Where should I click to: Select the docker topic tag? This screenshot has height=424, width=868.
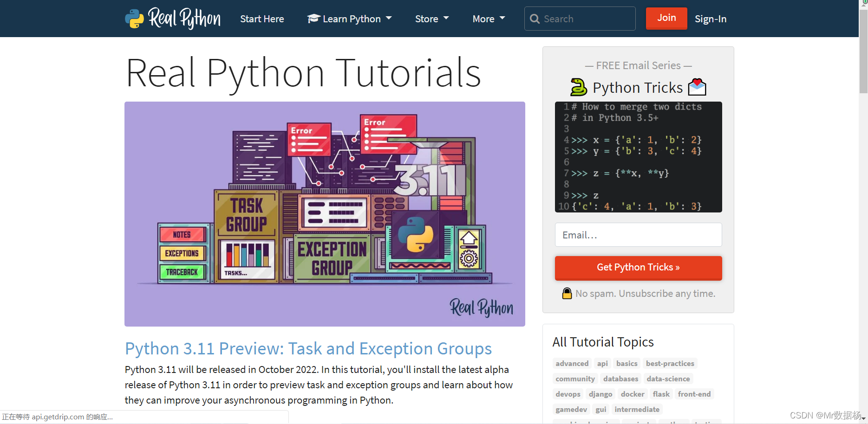click(633, 394)
